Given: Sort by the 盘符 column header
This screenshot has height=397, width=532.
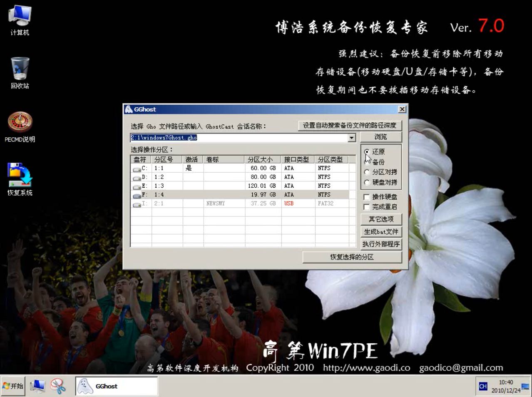Looking at the screenshot, I should [x=141, y=159].
